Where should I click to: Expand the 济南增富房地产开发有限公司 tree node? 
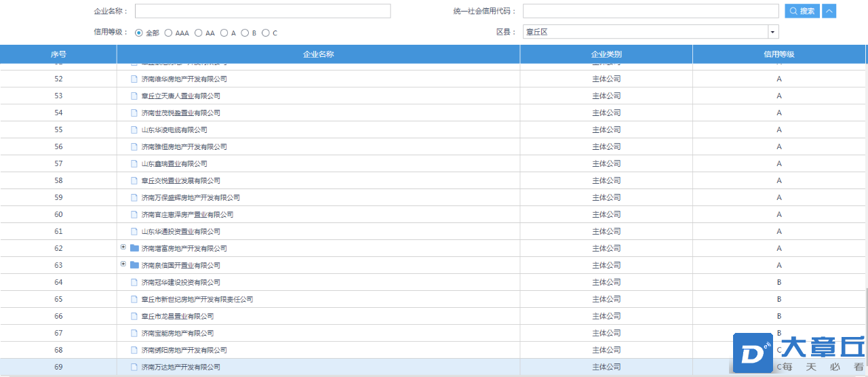point(123,247)
